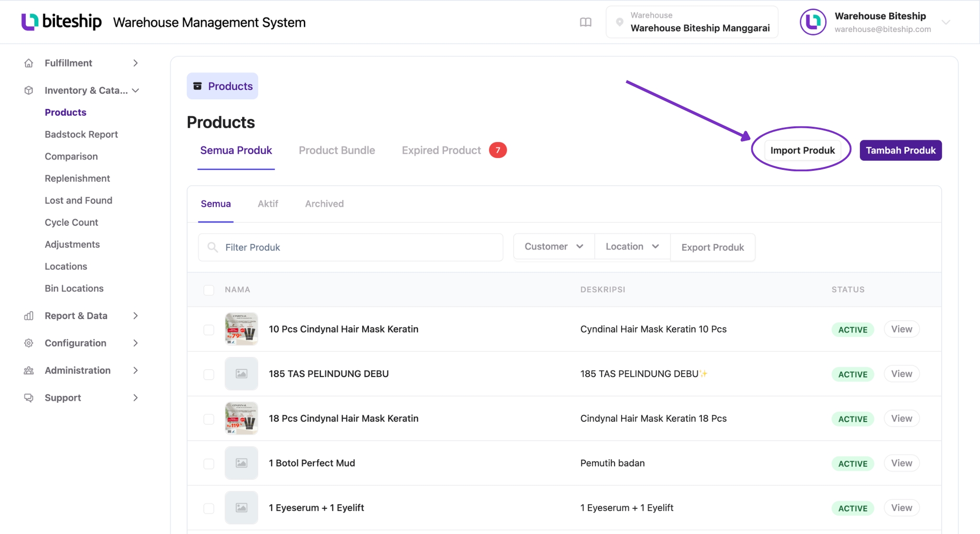980x534 pixels.
Task: Click the Report & Data chart icon
Action: tap(29, 316)
